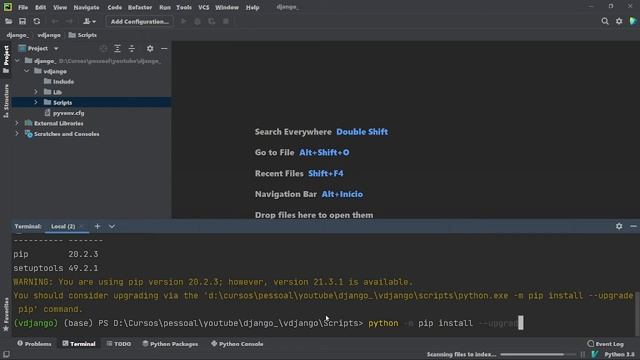
Task: Click Expand All icon in Project panel
Action: (118, 49)
